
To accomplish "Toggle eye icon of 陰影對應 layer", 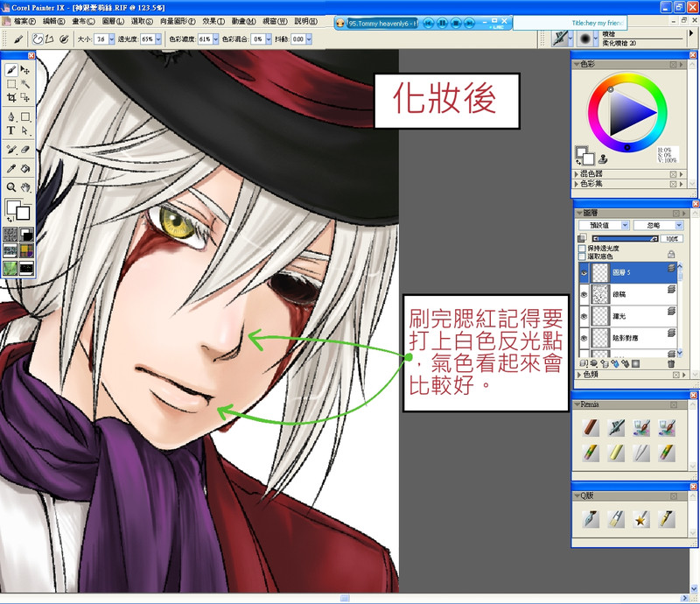I will 584,338.
